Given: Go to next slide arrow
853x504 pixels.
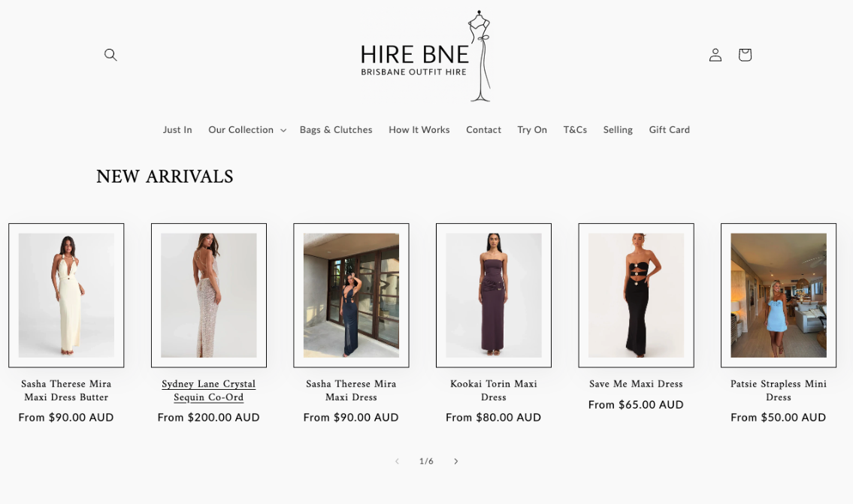Looking at the screenshot, I should [x=456, y=461].
